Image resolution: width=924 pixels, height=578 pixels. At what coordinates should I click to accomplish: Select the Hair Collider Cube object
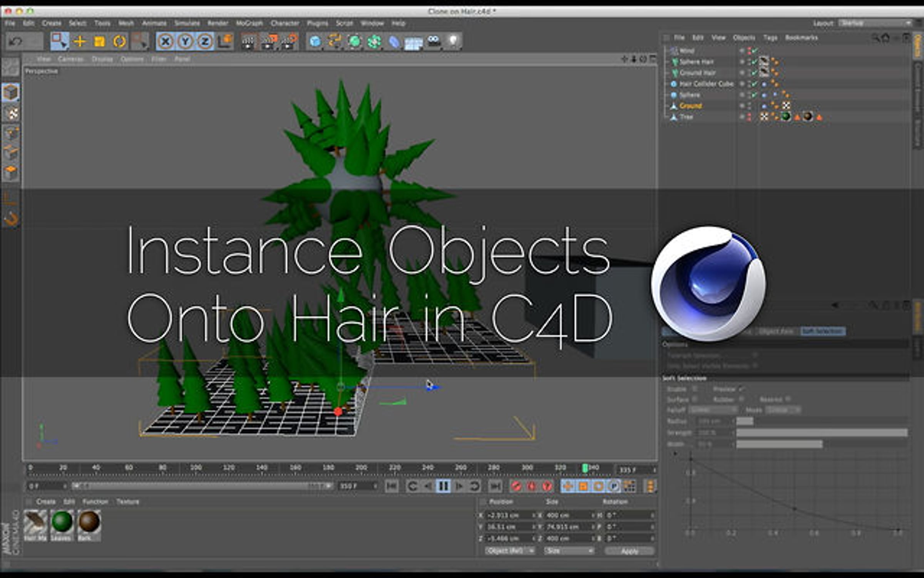[x=706, y=84]
